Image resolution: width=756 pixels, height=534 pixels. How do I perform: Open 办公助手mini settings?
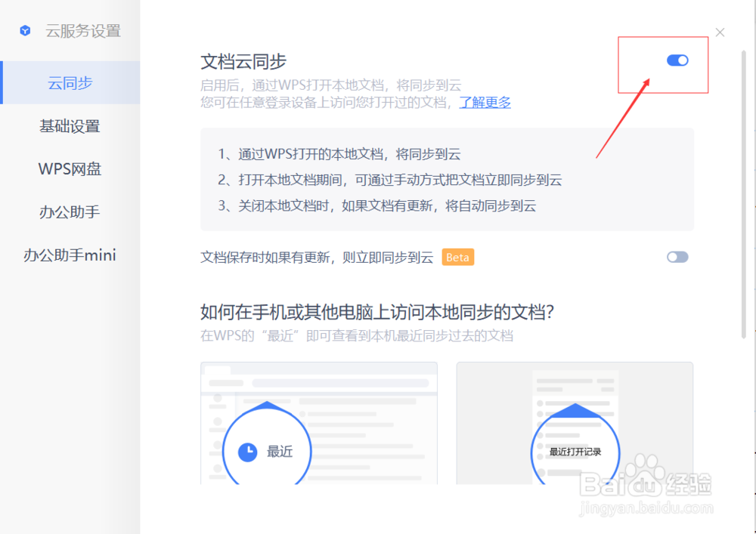pyautogui.click(x=70, y=255)
